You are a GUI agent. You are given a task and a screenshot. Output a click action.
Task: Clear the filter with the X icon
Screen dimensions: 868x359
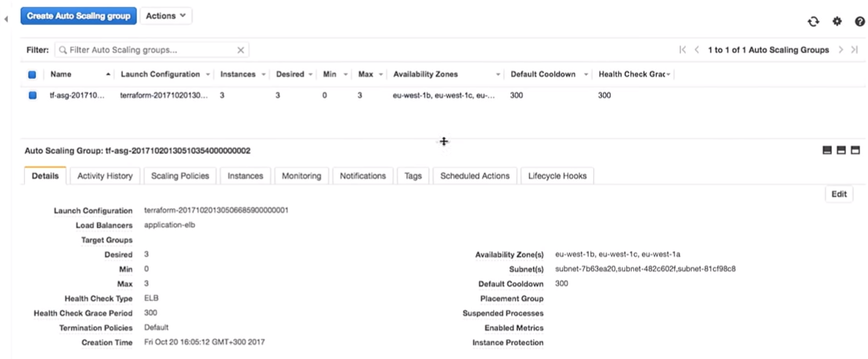[x=240, y=50]
